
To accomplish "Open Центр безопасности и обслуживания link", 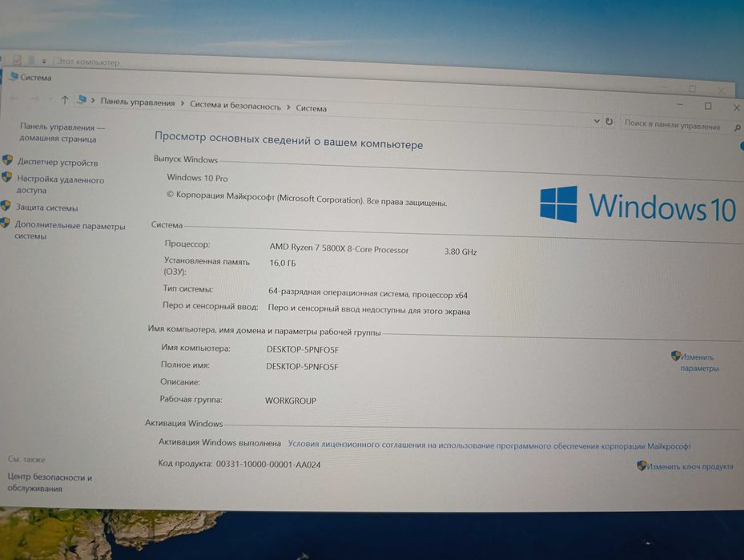I will (x=50, y=482).
